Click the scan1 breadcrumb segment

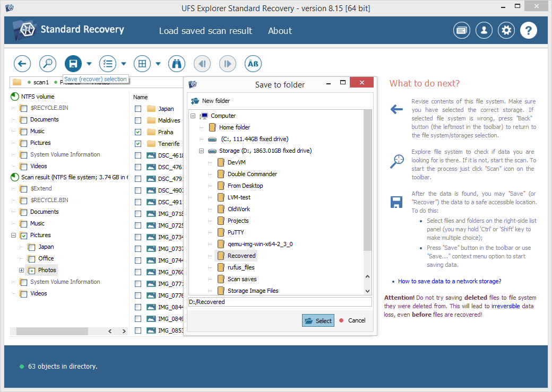pyautogui.click(x=41, y=82)
